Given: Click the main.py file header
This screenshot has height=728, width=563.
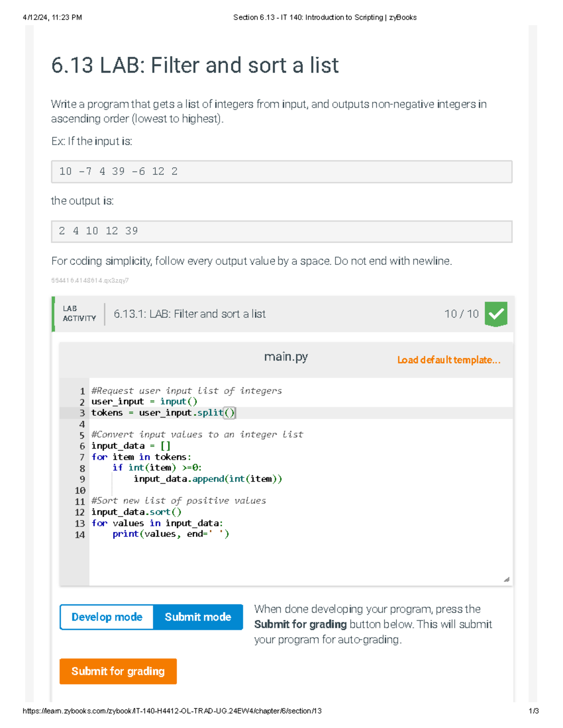Looking at the screenshot, I should (286, 357).
